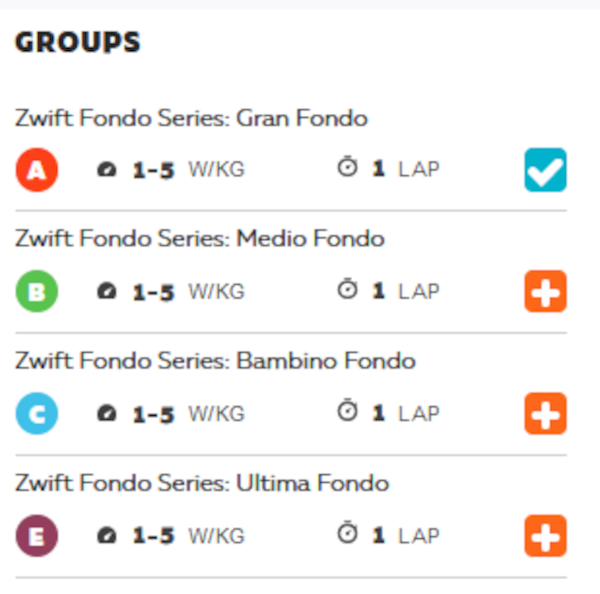Click the blue C category badge
Viewport: 600px width, 594px height.
[x=37, y=413]
